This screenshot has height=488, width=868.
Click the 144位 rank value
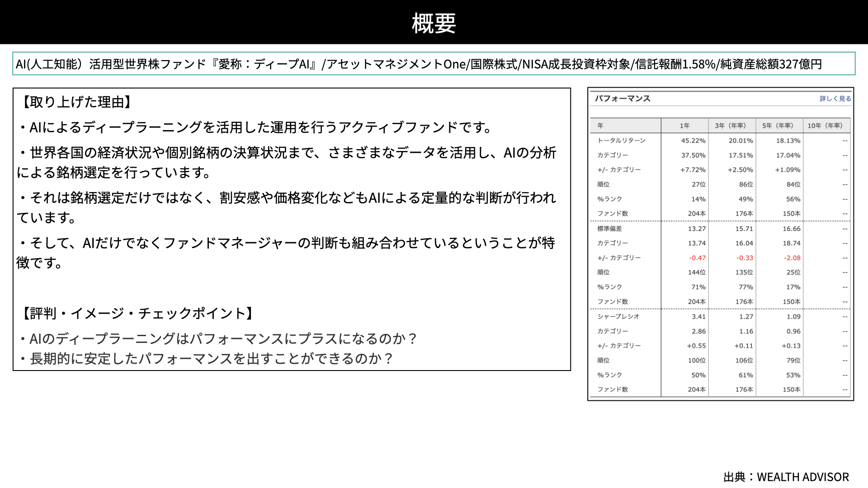pos(697,272)
